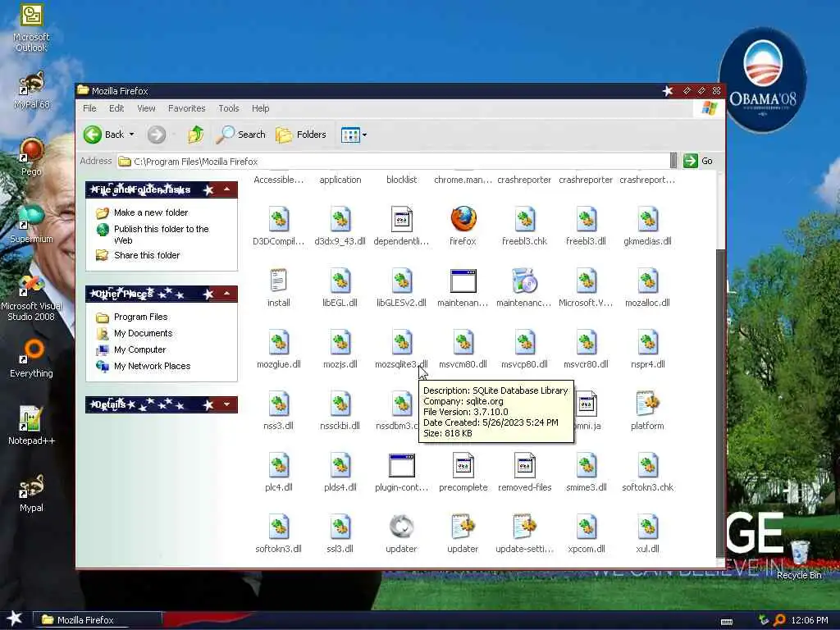Go up one folder level
Screen dimensions: 840x630
(195, 135)
